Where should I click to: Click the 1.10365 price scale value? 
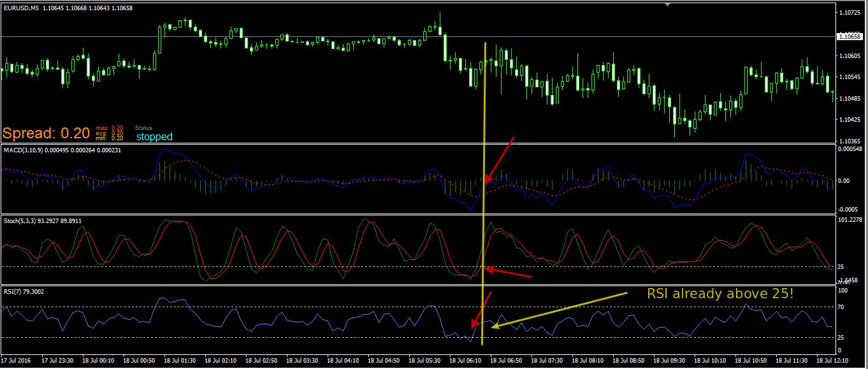(x=851, y=141)
